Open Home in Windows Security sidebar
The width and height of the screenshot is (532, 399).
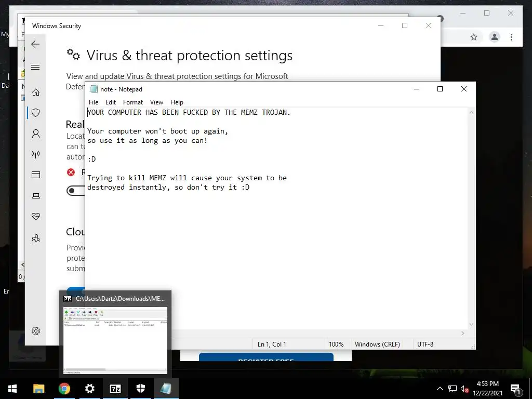coord(36,92)
